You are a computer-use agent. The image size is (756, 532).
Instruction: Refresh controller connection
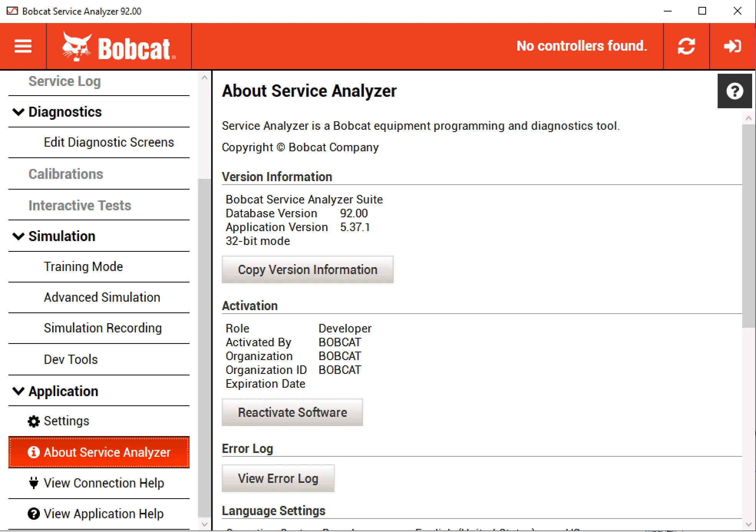[686, 46]
